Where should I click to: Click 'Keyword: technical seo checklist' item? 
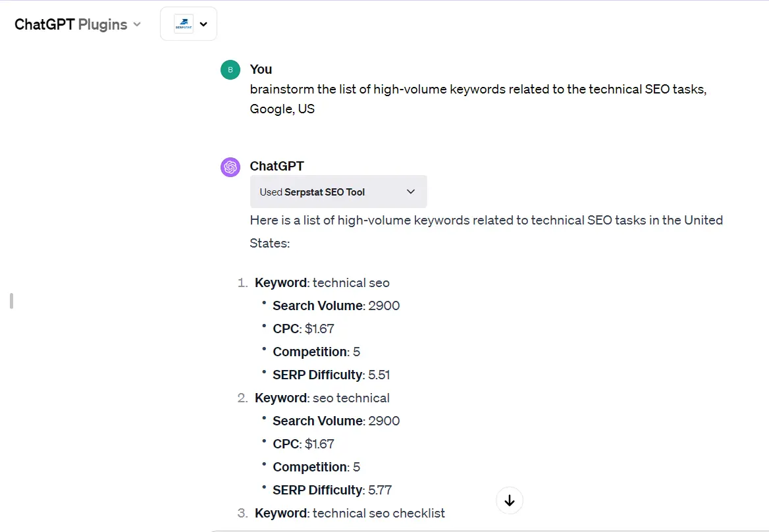click(x=350, y=513)
